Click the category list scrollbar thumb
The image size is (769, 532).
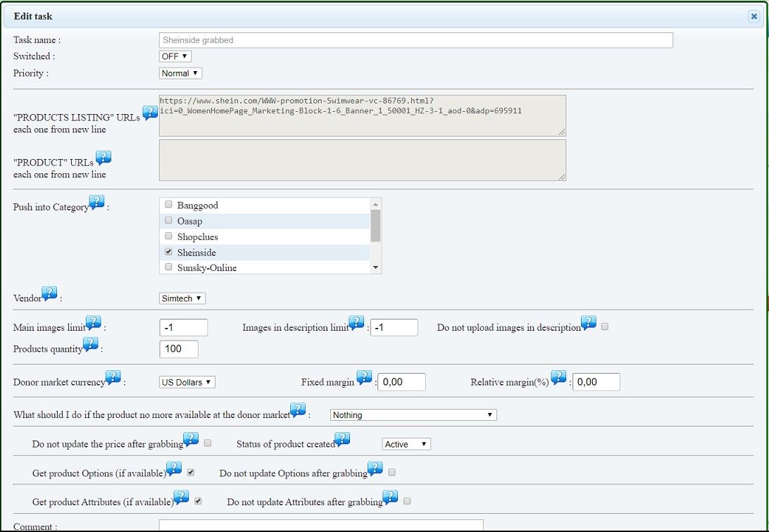click(375, 226)
